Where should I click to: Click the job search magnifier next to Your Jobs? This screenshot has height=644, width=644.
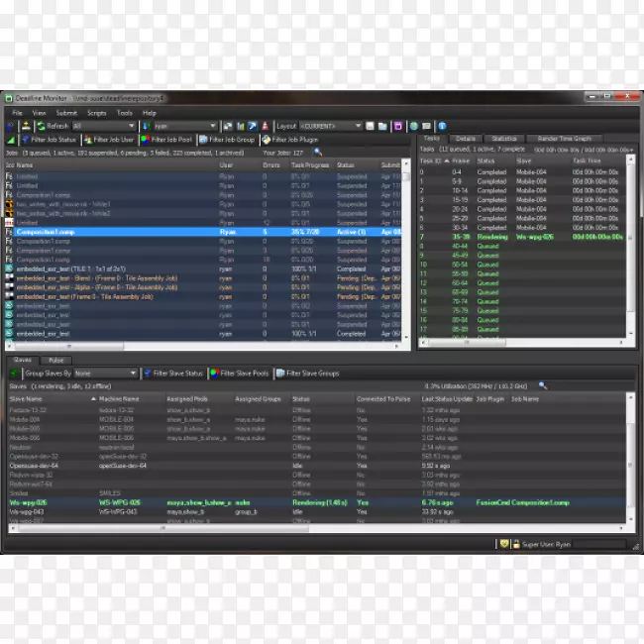(x=318, y=153)
